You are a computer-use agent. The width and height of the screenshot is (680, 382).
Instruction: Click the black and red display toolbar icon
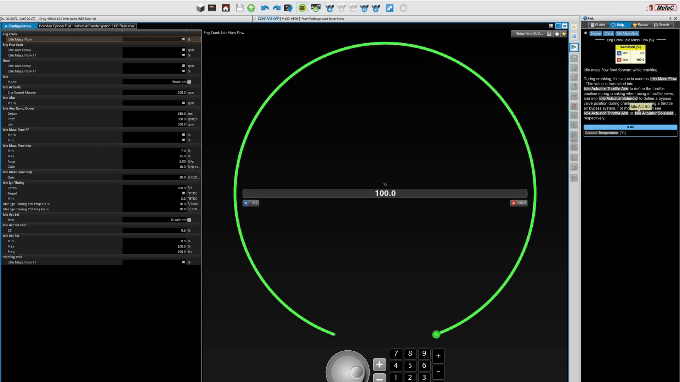212,8
